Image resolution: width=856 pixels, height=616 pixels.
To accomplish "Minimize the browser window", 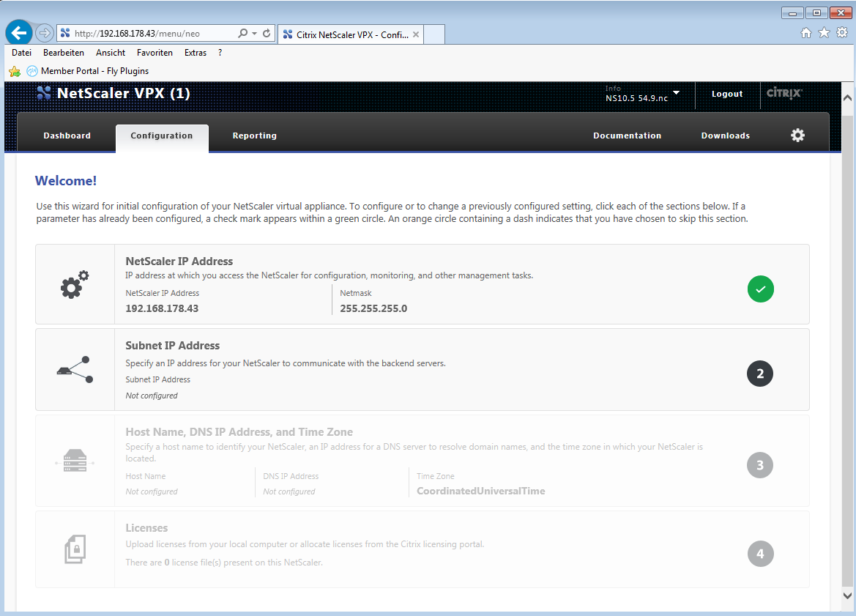I will coord(793,12).
